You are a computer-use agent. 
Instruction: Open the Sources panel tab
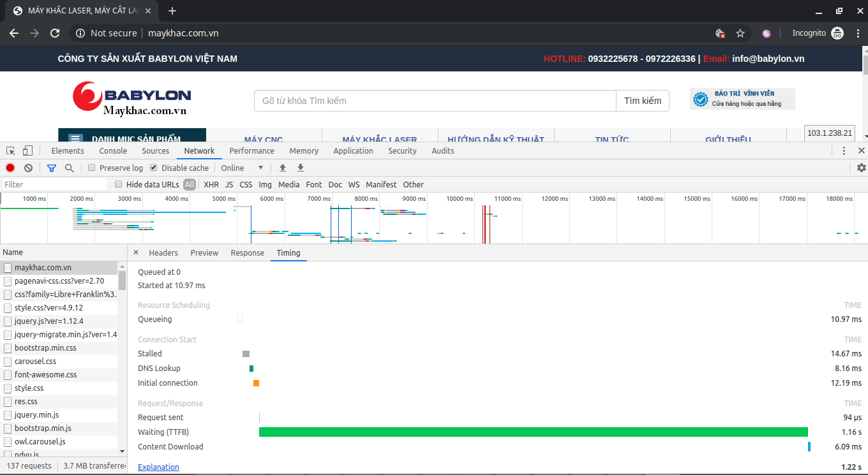(x=156, y=151)
